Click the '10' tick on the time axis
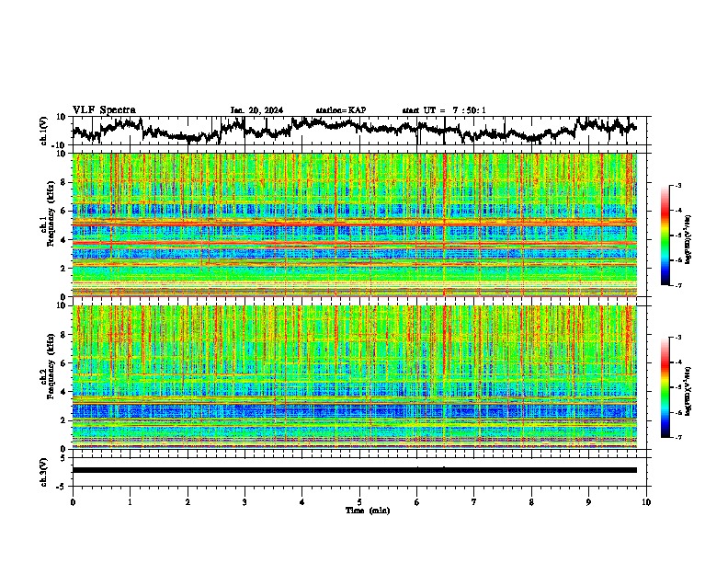Viewport: 728px width, 563px height. pos(646,502)
